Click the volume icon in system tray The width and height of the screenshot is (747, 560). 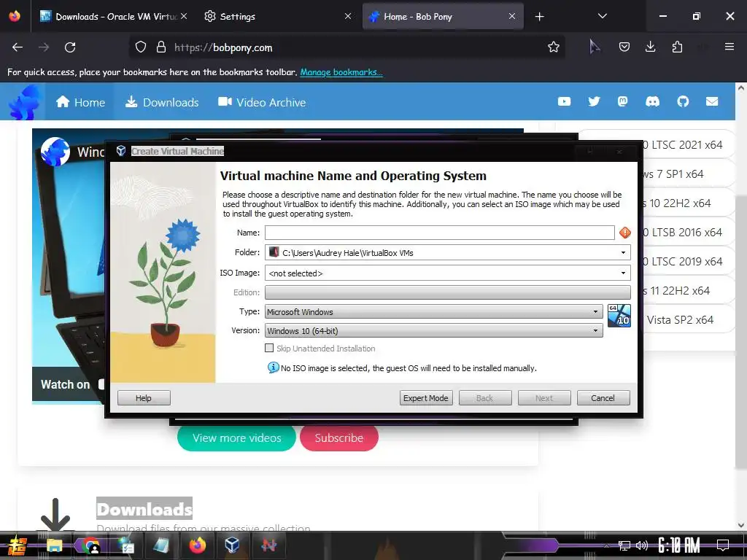[642, 545]
